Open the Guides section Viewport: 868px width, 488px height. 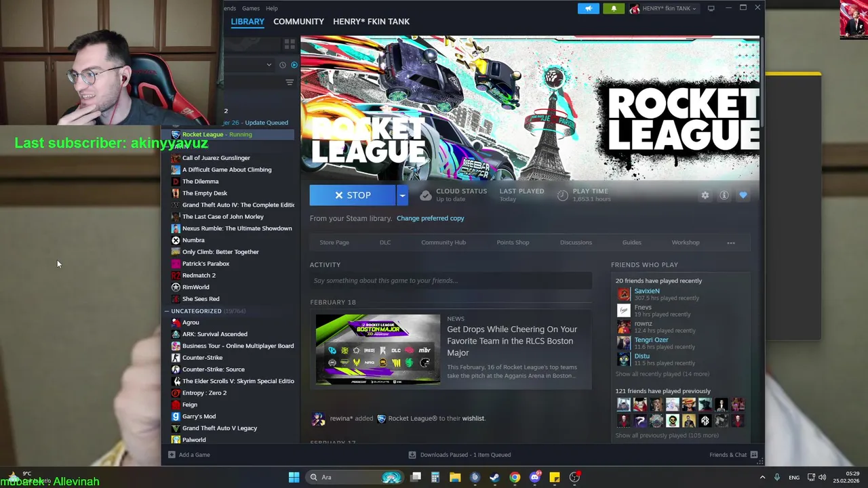tap(631, 243)
